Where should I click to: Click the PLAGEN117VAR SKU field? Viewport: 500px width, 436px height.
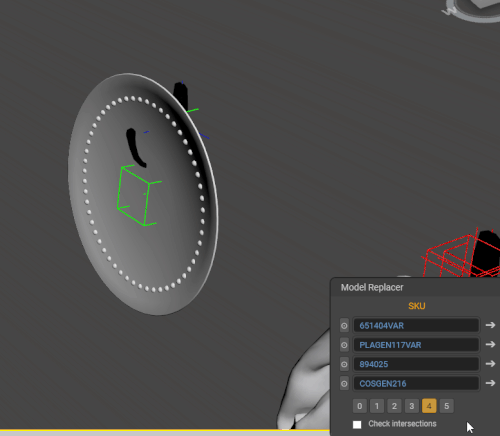[416, 345]
